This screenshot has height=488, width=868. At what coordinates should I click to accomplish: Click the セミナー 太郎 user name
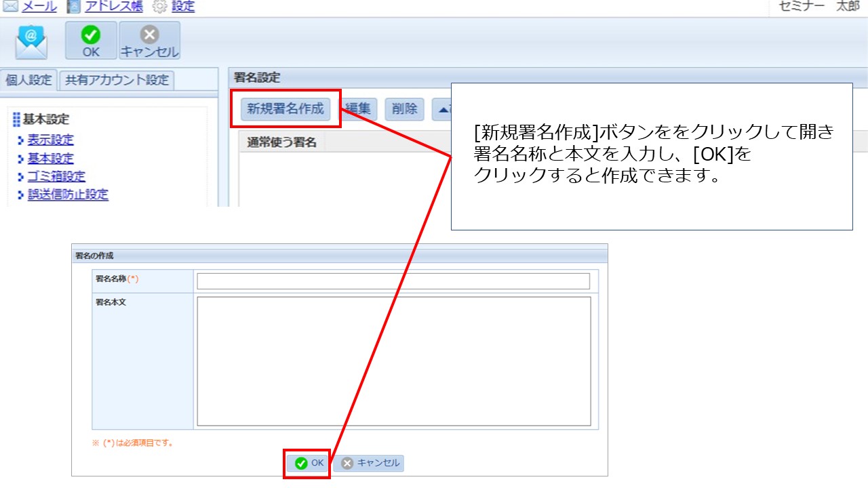pos(819,6)
